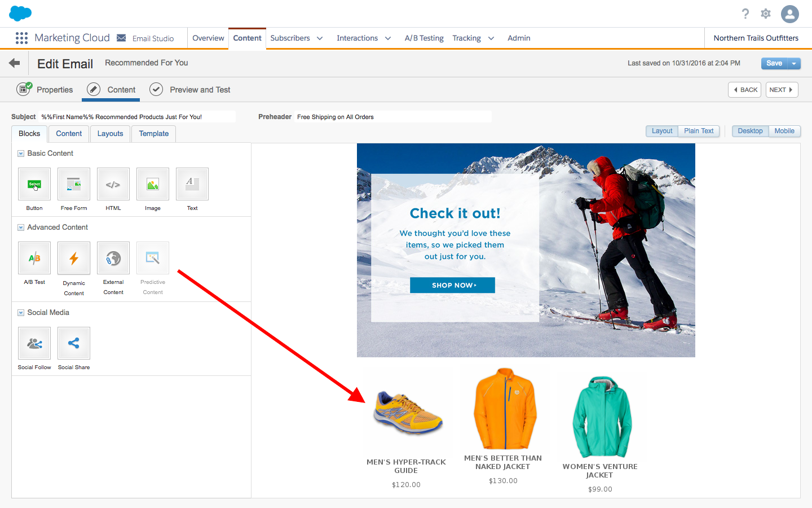Viewport: 812px width, 508px height.
Task: Click the Salesforce cloud logo
Action: [20, 13]
